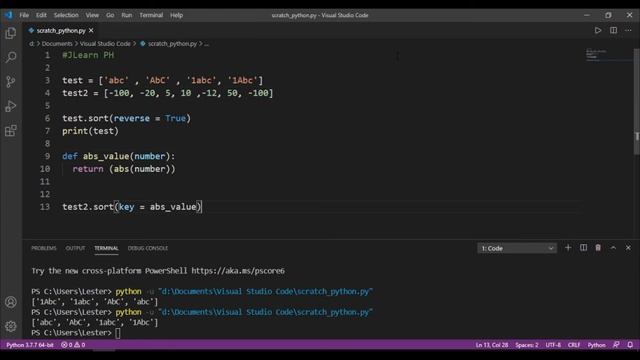Select the TERMINAL tab

coord(106,248)
